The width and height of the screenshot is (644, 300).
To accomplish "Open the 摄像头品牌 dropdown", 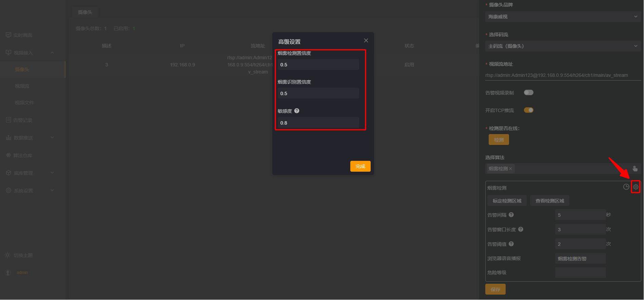I will click(x=563, y=17).
